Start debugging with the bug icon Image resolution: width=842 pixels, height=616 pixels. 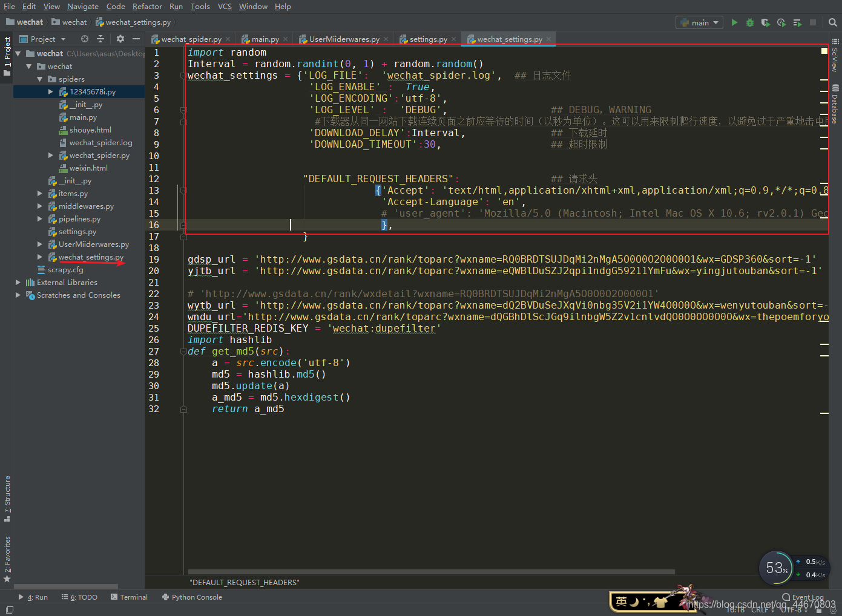click(750, 22)
